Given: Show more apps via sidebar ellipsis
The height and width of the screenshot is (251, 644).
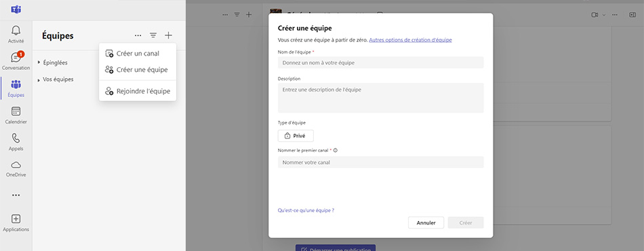Looking at the screenshot, I should 16,195.
